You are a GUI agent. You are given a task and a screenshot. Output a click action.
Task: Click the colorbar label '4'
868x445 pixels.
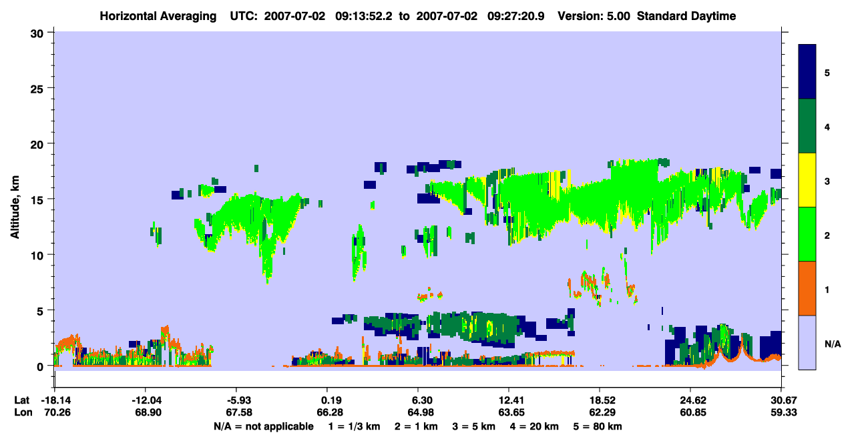point(827,126)
